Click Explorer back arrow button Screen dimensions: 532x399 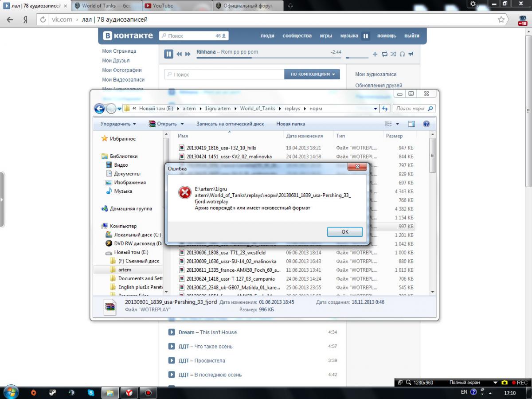click(100, 109)
